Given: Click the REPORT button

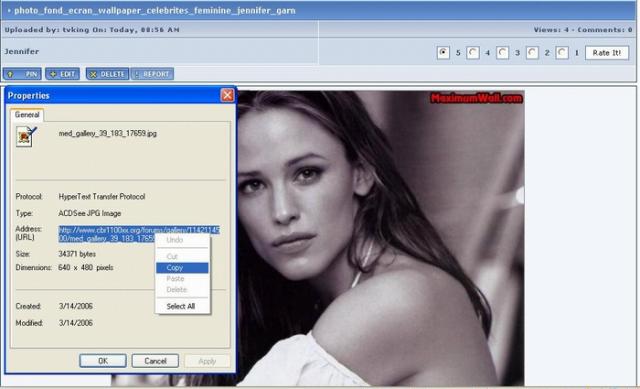Looking at the screenshot, I should [152, 74].
